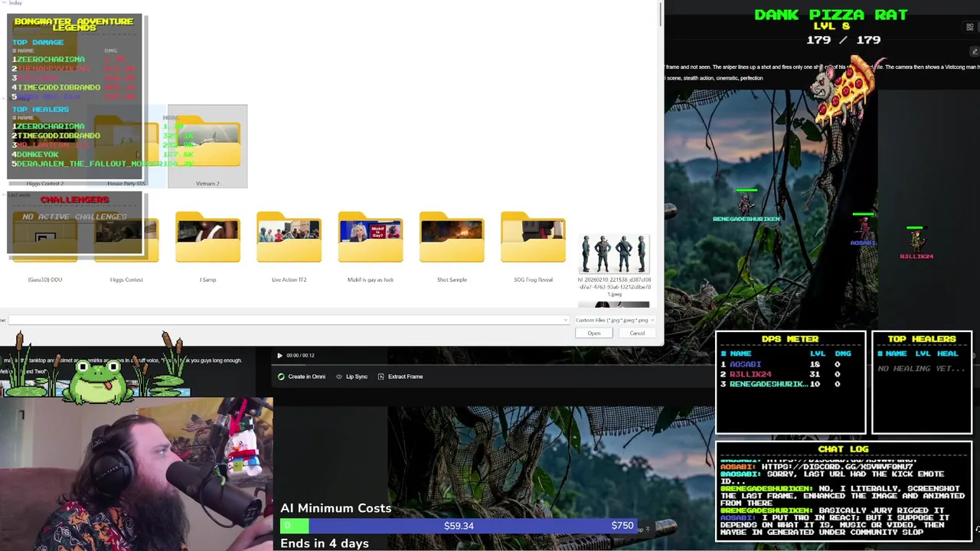Play the video preview

point(279,355)
